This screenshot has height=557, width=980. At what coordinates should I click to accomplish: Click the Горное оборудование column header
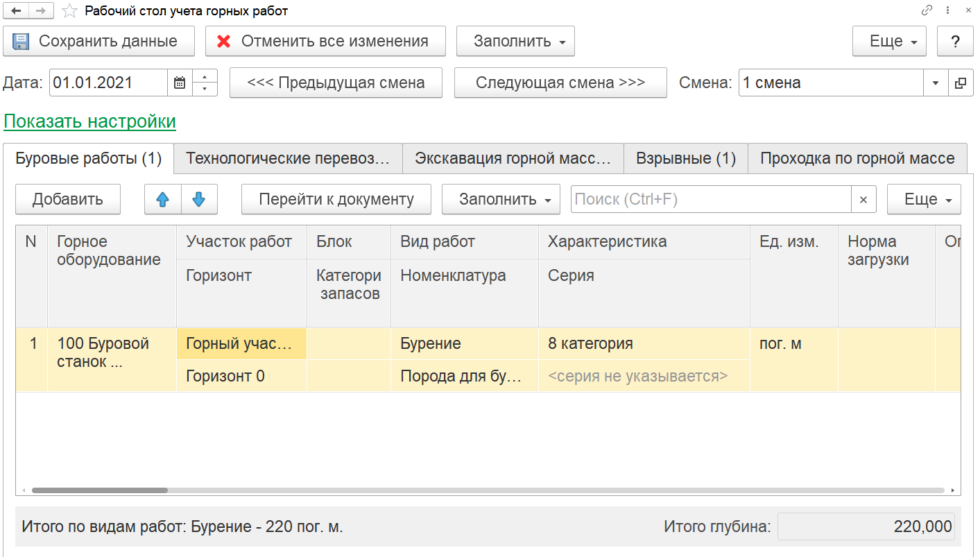[112, 275]
